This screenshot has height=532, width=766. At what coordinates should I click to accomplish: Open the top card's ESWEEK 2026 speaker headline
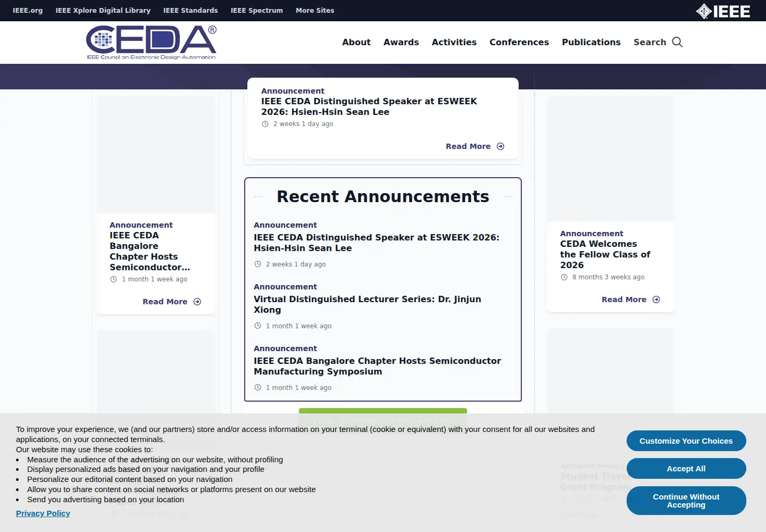tap(369, 106)
